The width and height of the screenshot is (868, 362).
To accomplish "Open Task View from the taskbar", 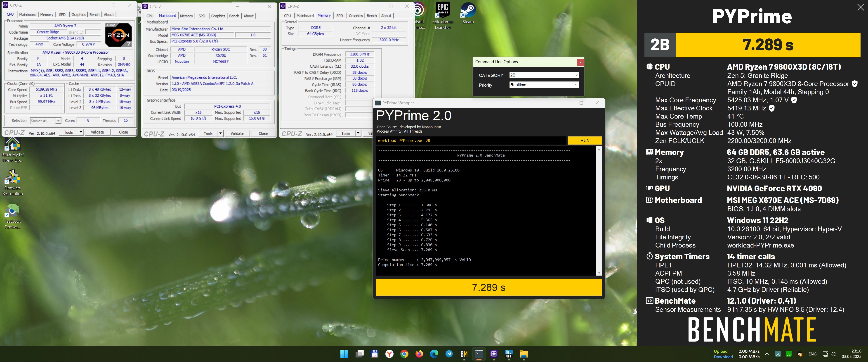I will (360, 354).
